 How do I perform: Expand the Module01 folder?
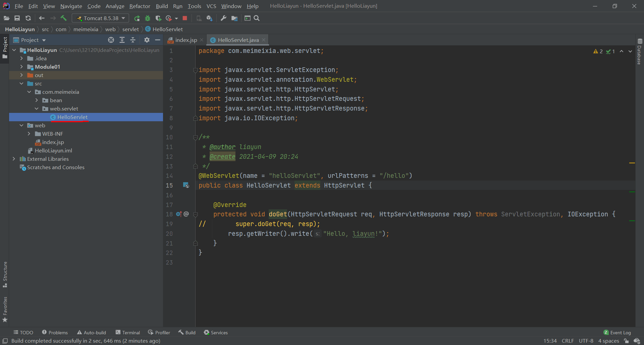(x=21, y=67)
